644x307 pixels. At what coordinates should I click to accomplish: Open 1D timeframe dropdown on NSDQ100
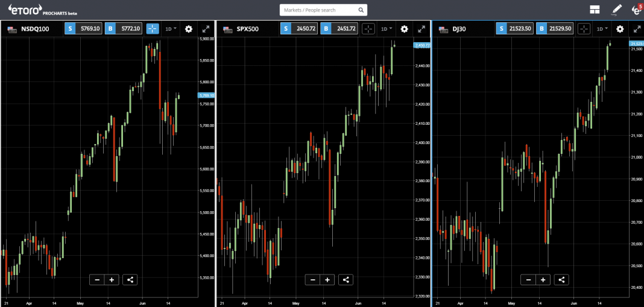(171, 29)
